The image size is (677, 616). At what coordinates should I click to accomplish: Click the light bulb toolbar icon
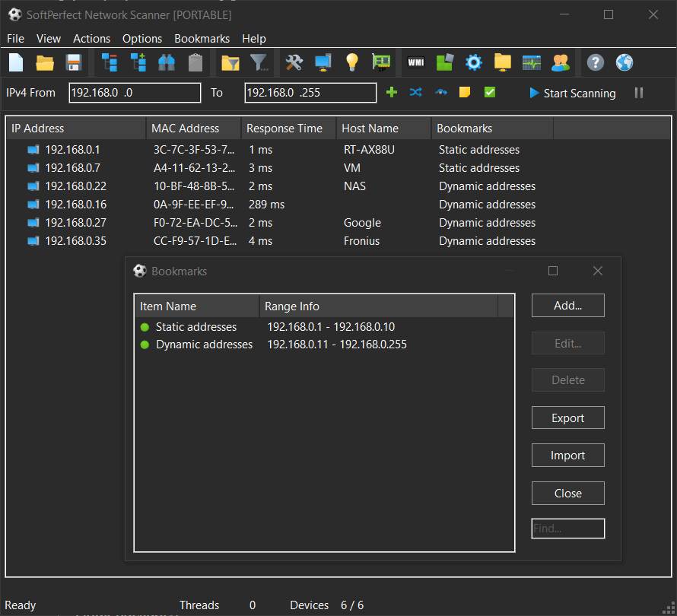point(352,62)
